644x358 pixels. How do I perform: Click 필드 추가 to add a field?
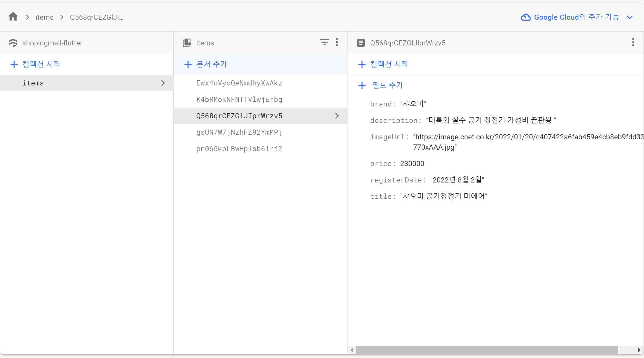[x=381, y=85]
